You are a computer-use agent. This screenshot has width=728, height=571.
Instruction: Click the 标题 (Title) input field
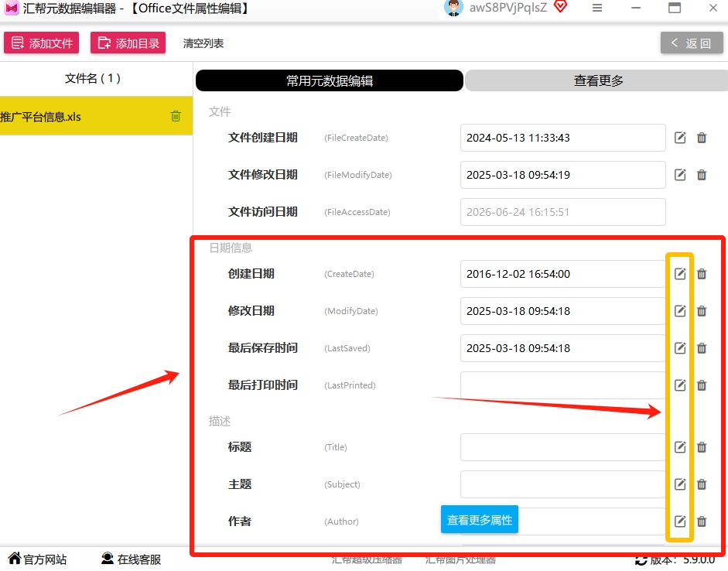(562, 447)
